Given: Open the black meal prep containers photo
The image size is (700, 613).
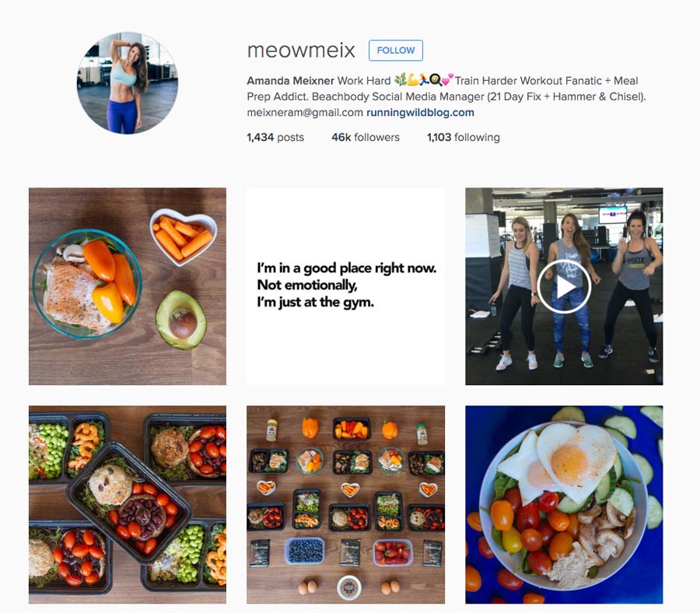Looking at the screenshot, I should click(x=128, y=505).
